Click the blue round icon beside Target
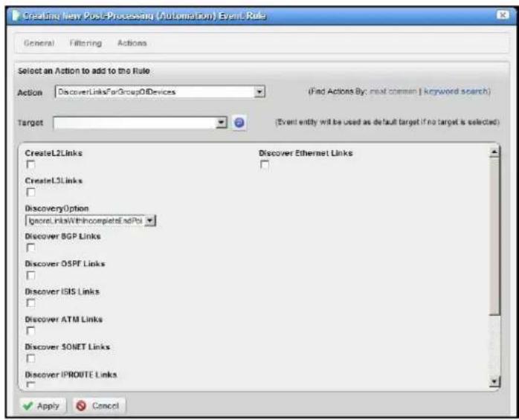 tap(239, 123)
